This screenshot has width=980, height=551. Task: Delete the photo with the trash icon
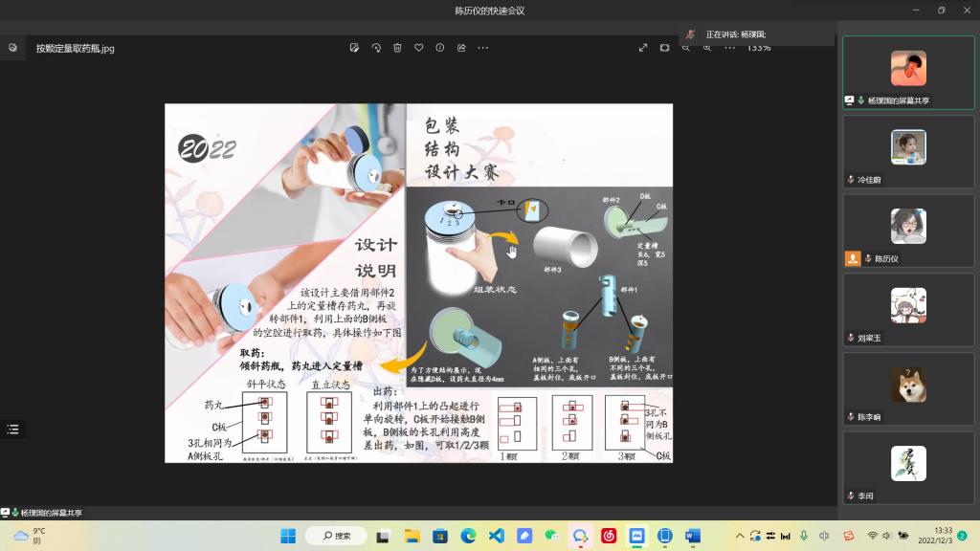coord(397,48)
